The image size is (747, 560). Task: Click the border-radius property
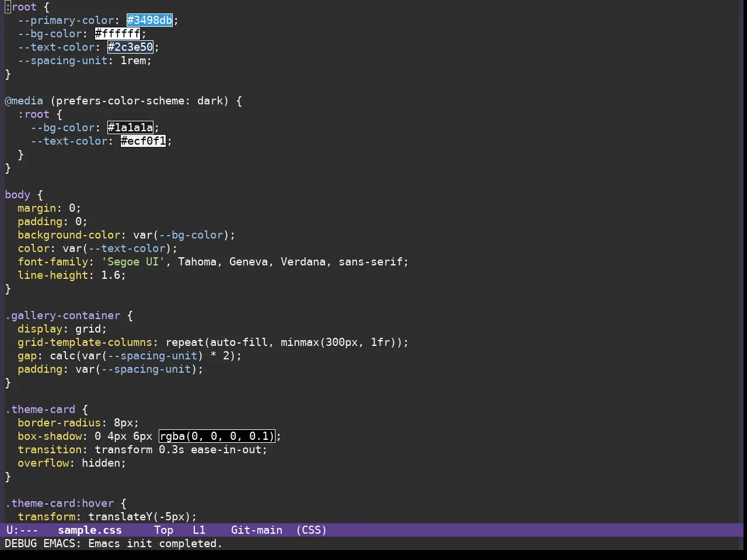(59, 423)
